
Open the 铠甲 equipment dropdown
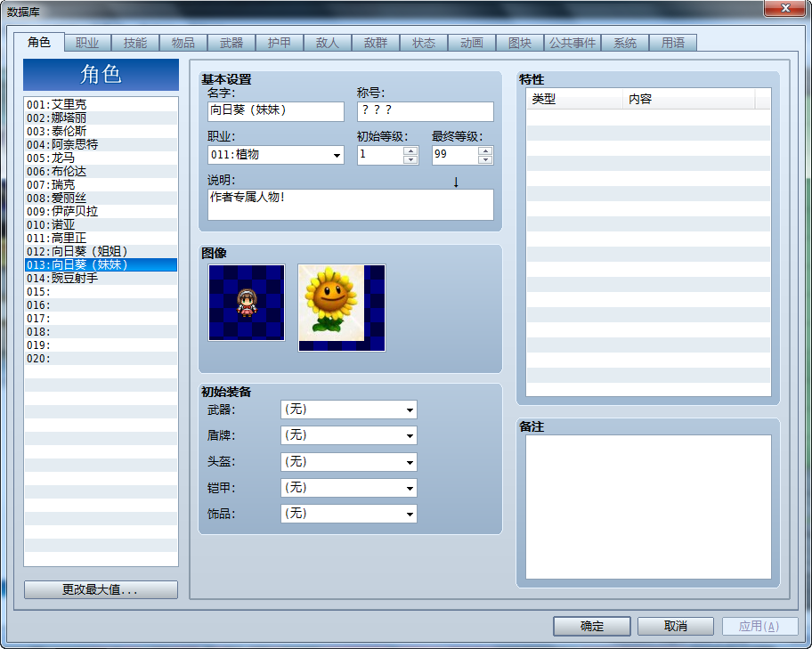click(349, 488)
